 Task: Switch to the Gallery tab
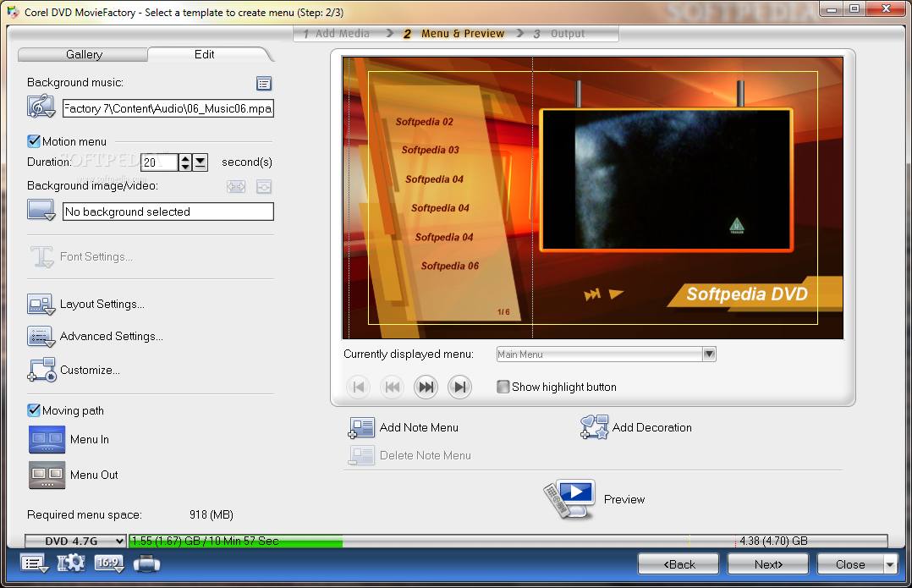pos(84,55)
